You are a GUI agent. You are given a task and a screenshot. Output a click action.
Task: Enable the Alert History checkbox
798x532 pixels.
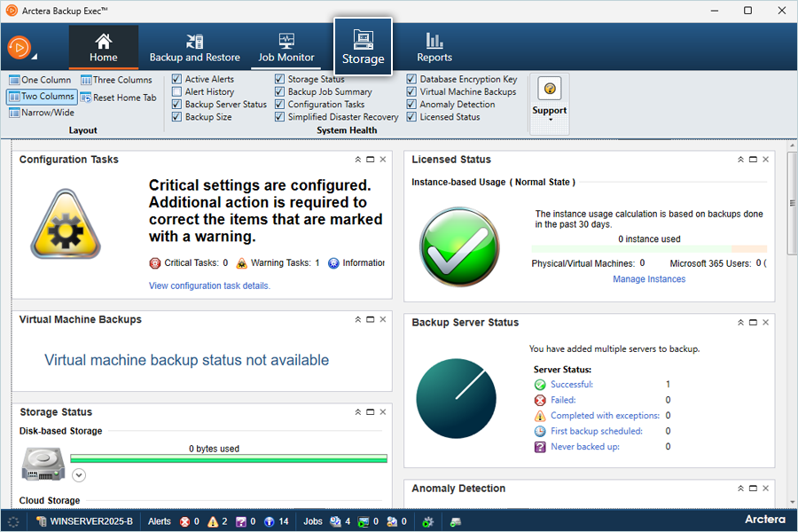tap(177, 92)
